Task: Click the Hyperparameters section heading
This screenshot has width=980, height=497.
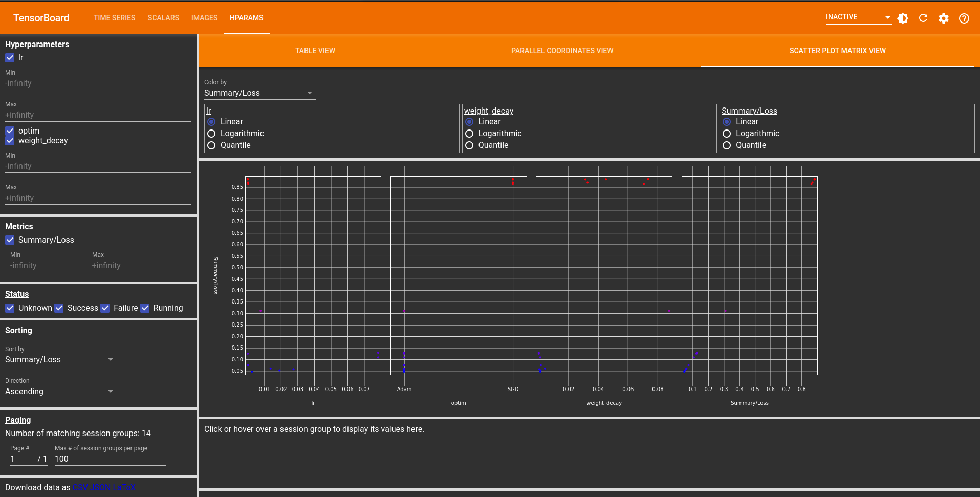Action: click(x=37, y=45)
